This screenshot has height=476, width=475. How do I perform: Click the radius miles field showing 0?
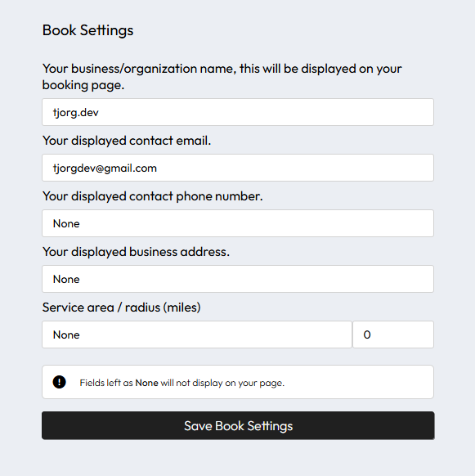[x=393, y=335]
